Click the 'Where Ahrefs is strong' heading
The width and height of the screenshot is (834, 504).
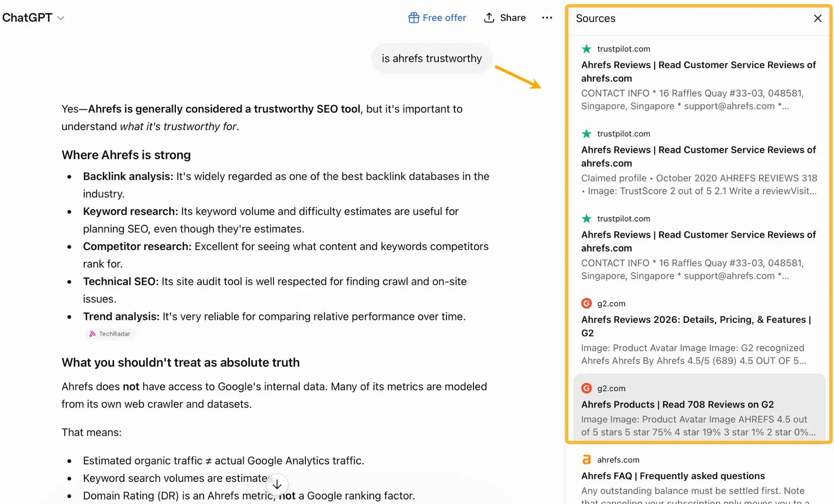(126, 155)
